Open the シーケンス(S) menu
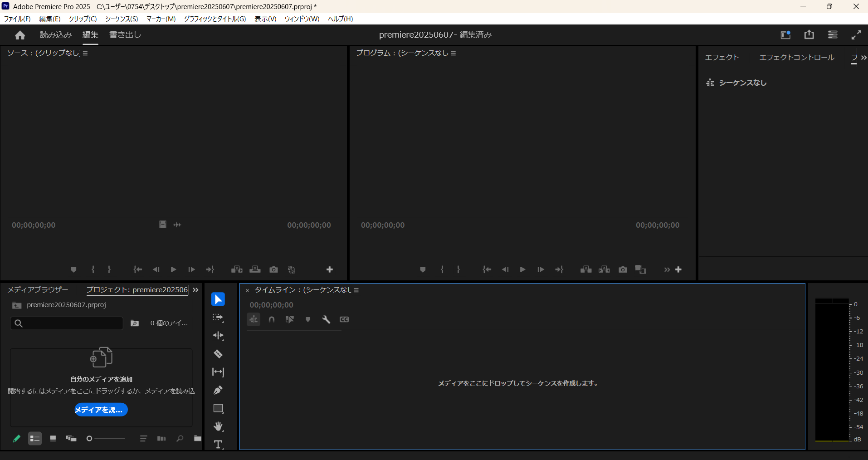Image resolution: width=868 pixels, height=460 pixels. click(122, 19)
